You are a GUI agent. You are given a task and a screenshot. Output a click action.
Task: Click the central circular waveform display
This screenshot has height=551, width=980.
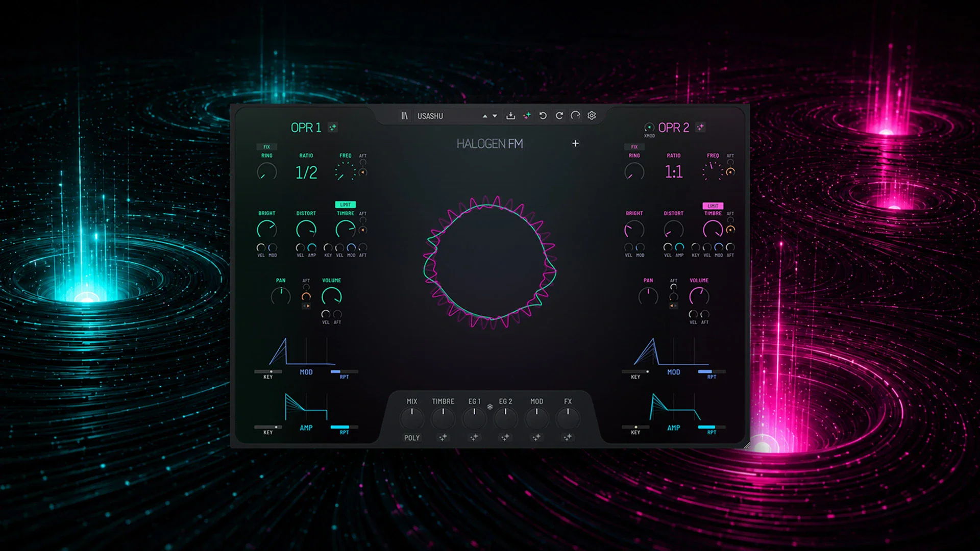coord(490,262)
